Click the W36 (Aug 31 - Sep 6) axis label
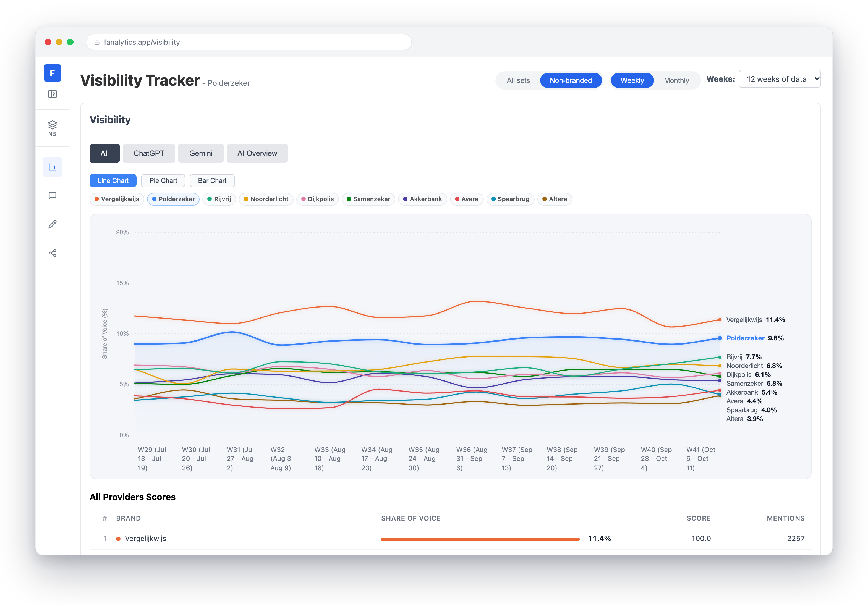Viewport: 868px width, 604px height. click(472, 459)
